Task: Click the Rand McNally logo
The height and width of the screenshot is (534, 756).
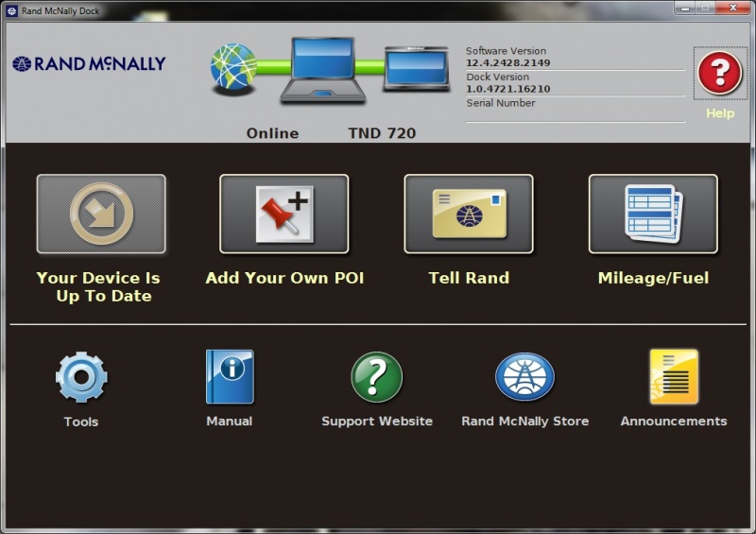Action: (x=89, y=63)
